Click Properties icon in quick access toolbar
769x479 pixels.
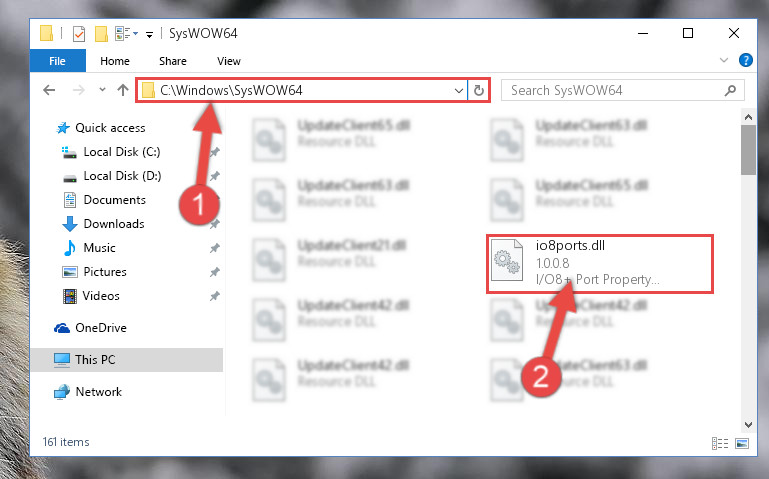(78, 34)
